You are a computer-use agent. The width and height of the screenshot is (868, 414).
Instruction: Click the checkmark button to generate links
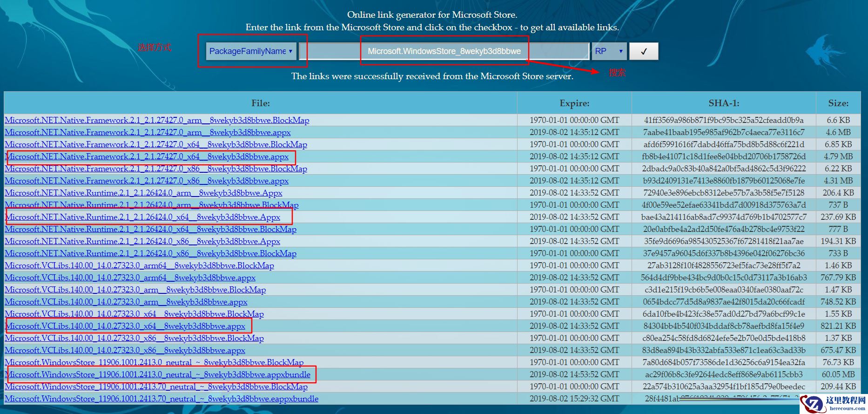[644, 51]
